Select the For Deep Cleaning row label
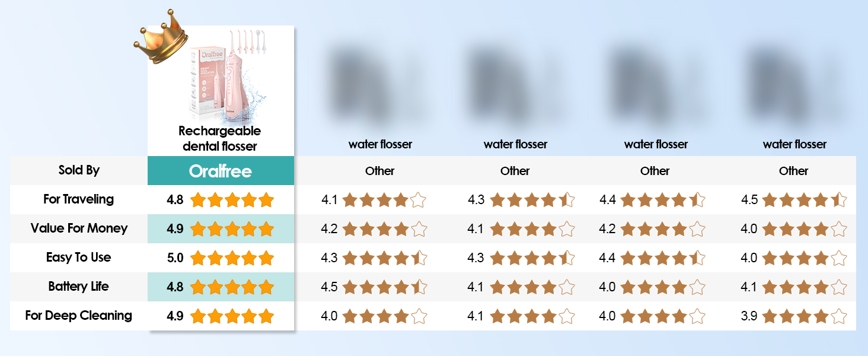 click(79, 316)
